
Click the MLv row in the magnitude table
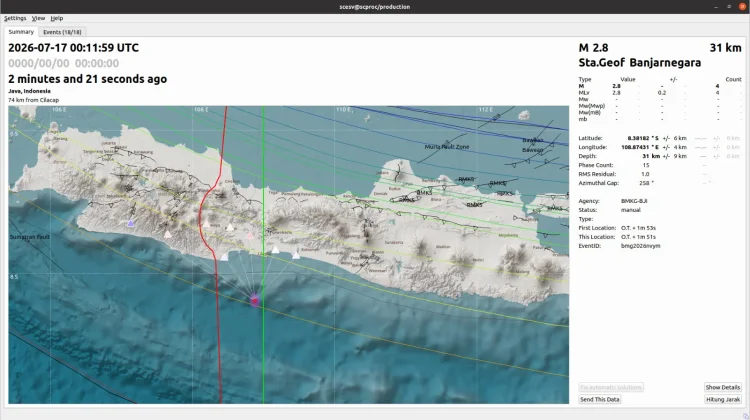click(x=660, y=93)
